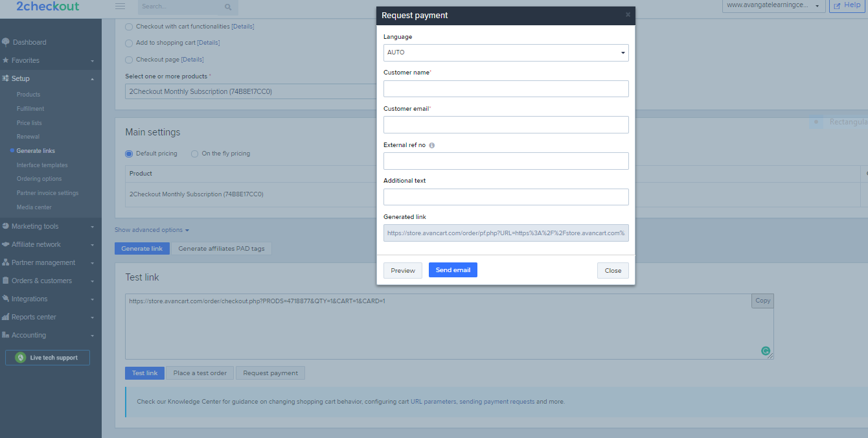
Task: Select On the fly pricing radio
Action: (194, 154)
